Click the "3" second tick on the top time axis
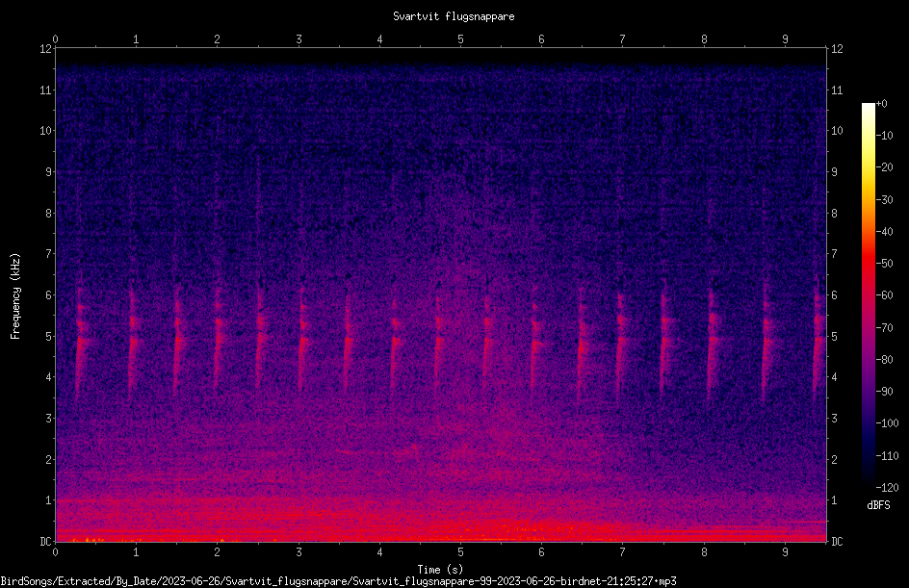Screen dimensions: 909x588 (x=299, y=39)
